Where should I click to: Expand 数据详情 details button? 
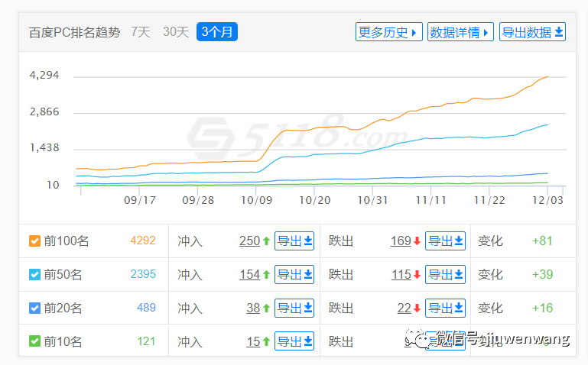point(460,32)
